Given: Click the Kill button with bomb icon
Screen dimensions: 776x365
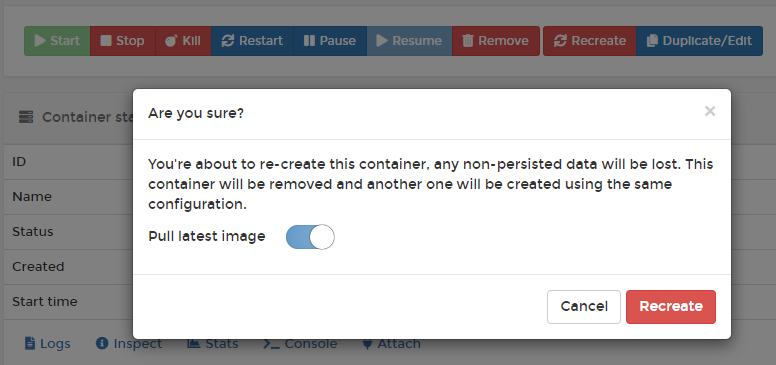Looking at the screenshot, I should point(183,41).
